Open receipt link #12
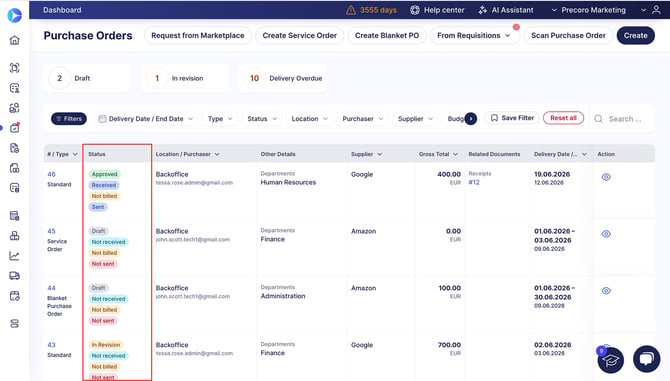 [x=474, y=182]
